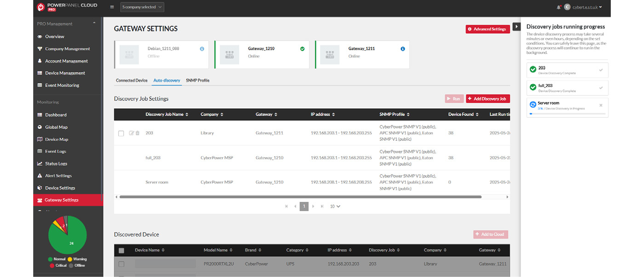Change rows per page from 10
This screenshot has width=644, height=277.
pyautogui.click(x=335, y=206)
